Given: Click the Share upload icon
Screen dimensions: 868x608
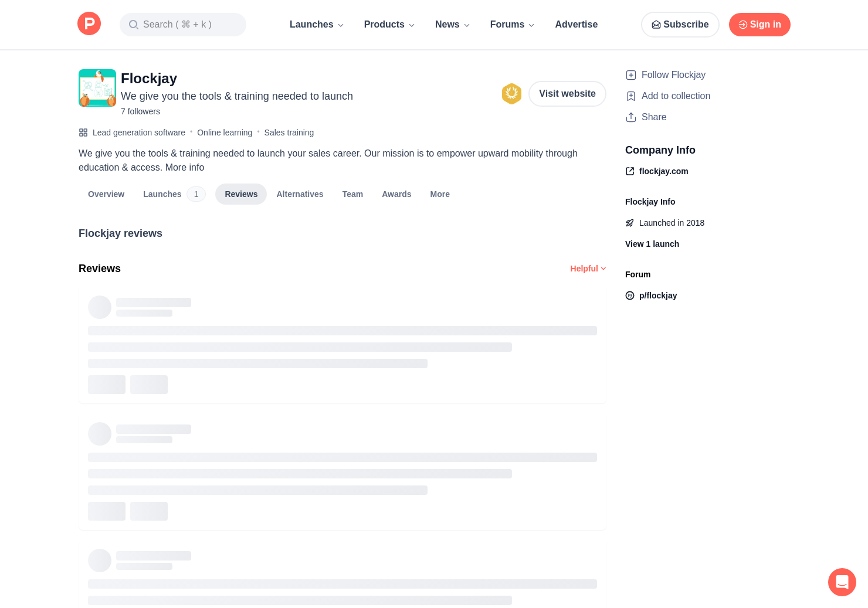Looking at the screenshot, I should (631, 117).
